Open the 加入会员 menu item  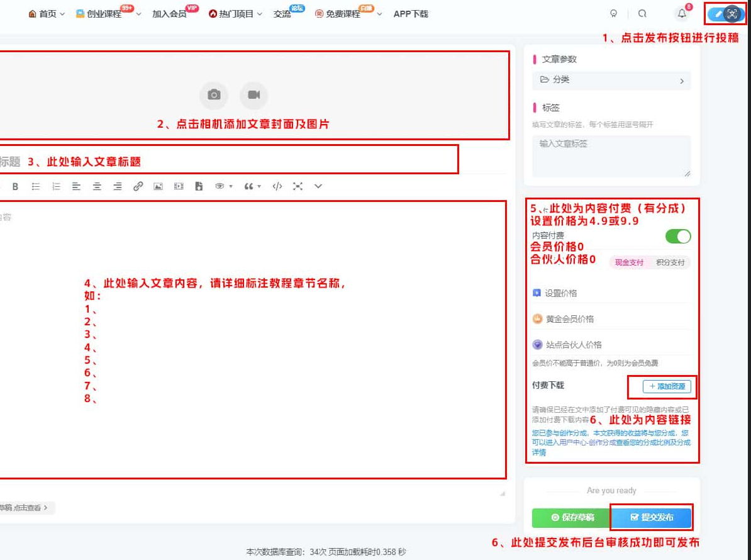coord(170,14)
